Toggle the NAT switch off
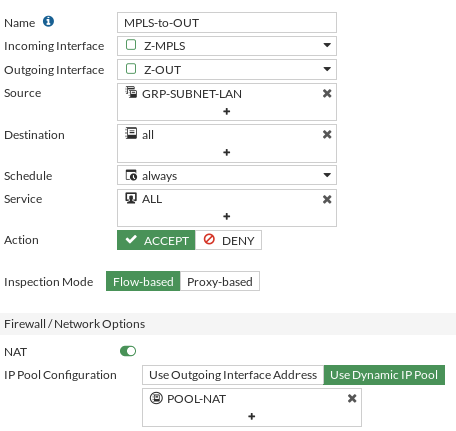 [x=128, y=351]
